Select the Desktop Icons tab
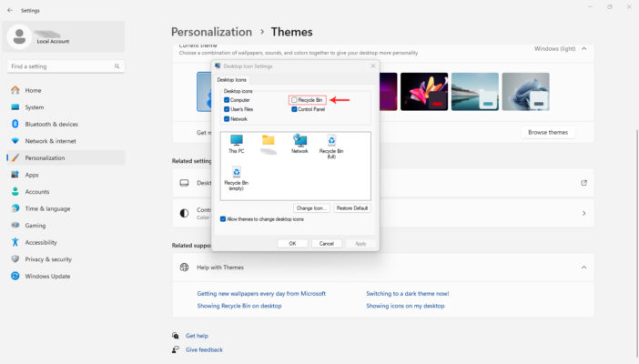Image resolution: width=639 pixels, height=364 pixels. click(231, 80)
